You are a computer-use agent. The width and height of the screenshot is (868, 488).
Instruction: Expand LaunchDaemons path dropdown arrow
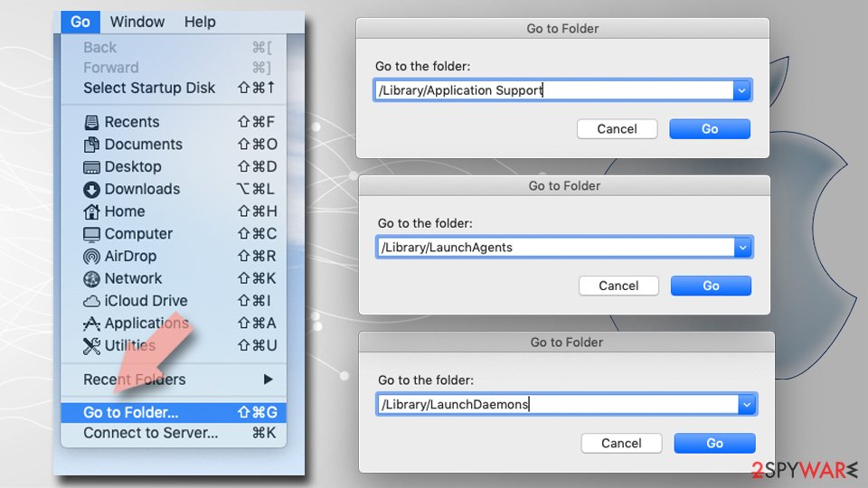click(x=747, y=405)
